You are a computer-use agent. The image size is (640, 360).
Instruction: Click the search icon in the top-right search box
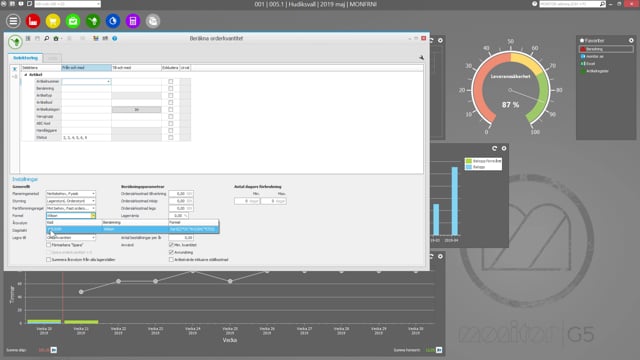(x=602, y=4)
